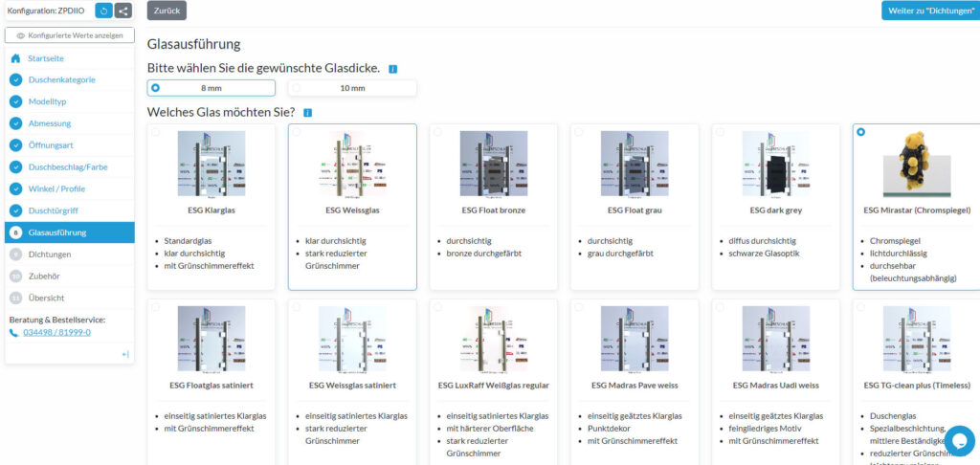This screenshot has height=465, width=980.
Task: Click the ESG dark grey product image
Action: [775, 165]
